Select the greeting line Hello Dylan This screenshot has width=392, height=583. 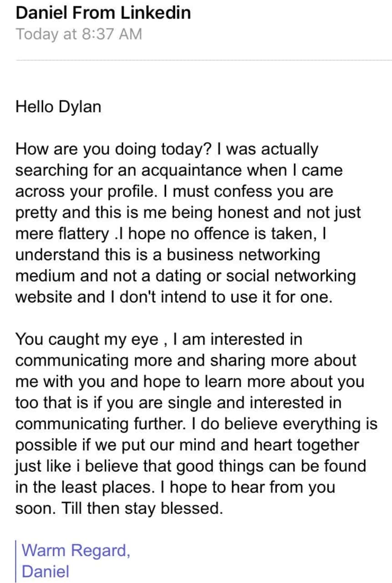click(x=58, y=107)
